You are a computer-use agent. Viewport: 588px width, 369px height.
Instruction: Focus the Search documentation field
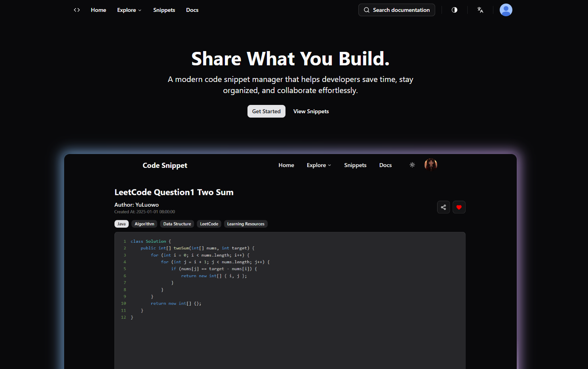tap(397, 10)
